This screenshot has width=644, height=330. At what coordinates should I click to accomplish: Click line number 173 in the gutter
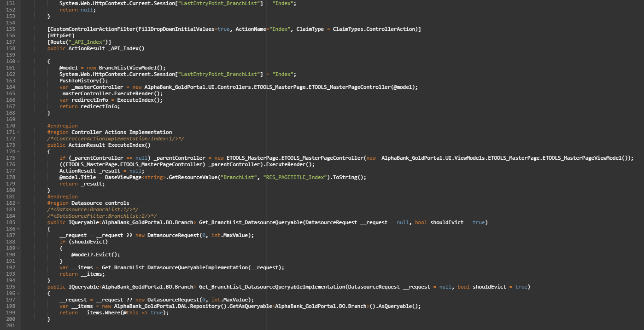point(9,145)
